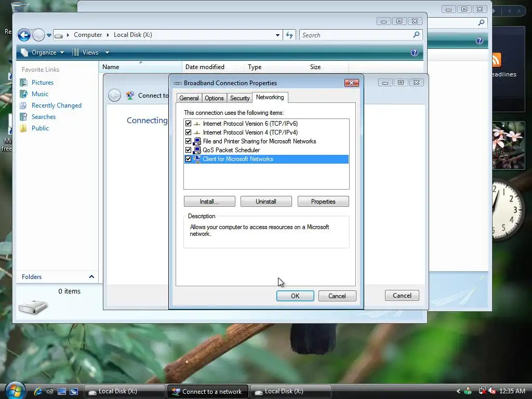Open recent pages dropdown beside Forward button

click(49, 35)
